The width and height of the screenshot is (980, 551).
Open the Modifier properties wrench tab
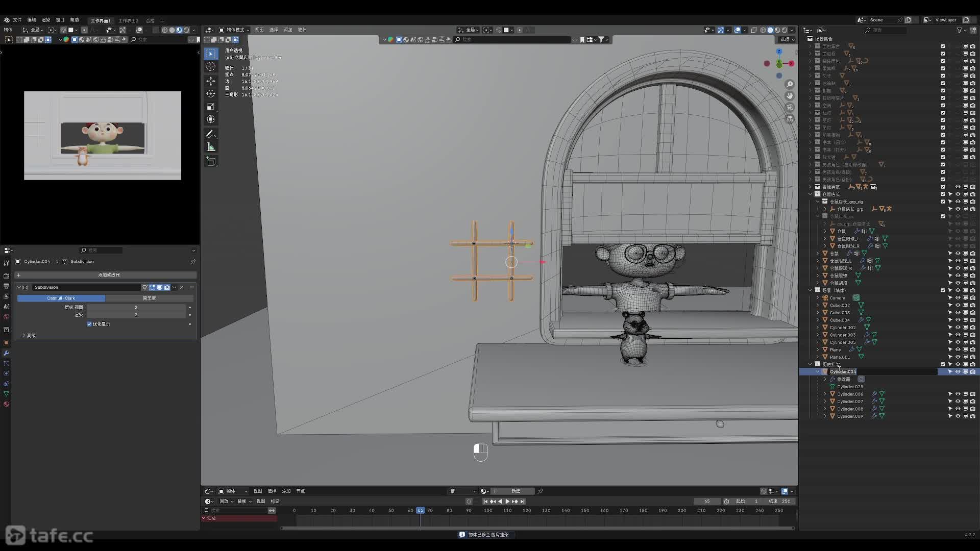point(6,353)
